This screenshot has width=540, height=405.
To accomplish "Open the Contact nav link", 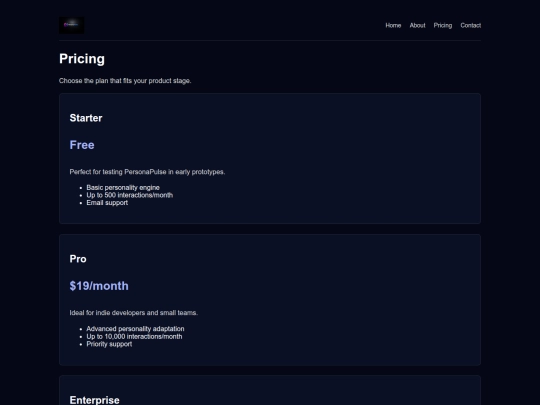I will coord(470,25).
